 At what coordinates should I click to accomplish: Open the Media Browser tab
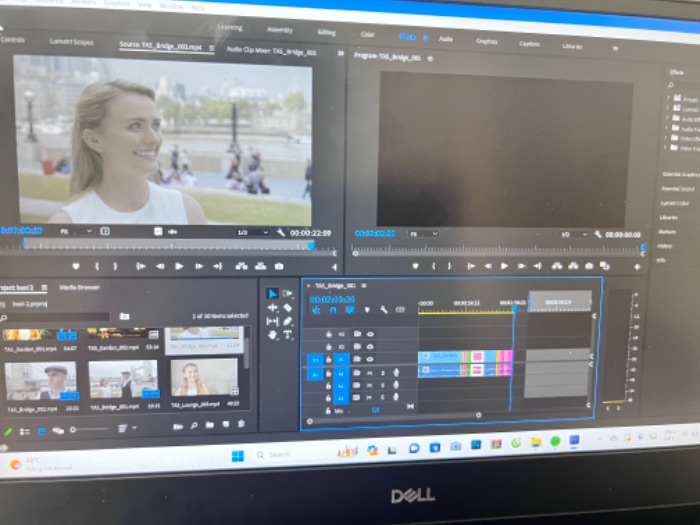(79, 288)
